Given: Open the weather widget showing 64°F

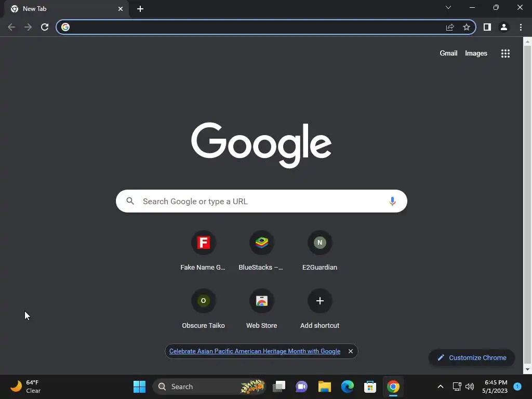Looking at the screenshot, I should [25, 387].
